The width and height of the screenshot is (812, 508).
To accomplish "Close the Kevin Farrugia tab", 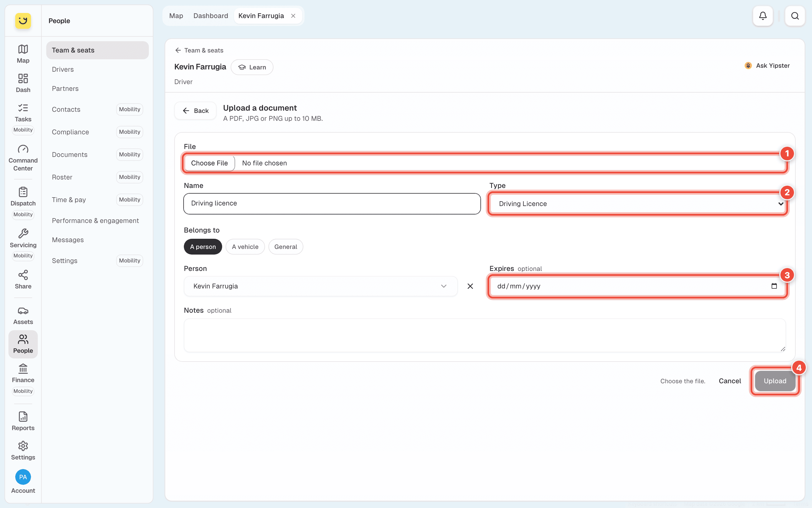I will pyautogui.click(x=293, y=16).
